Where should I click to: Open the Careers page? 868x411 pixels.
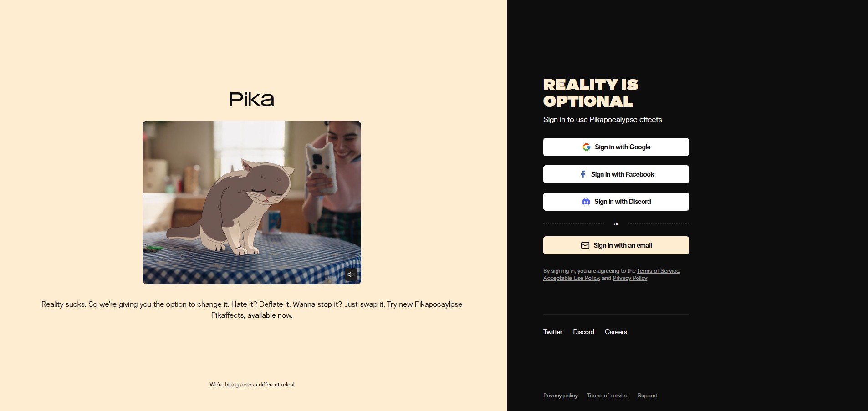click(616, 332)
